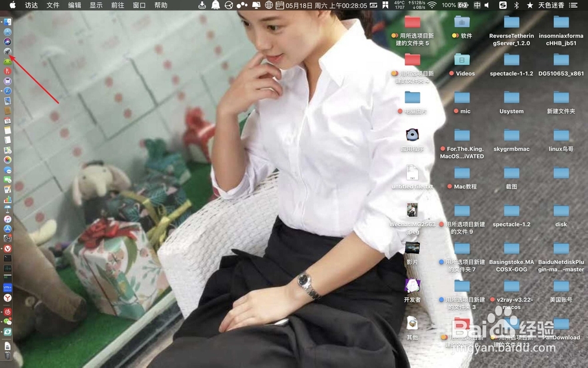Open globe icon in menu bar
This screenshot has width=588, height=368.
tap(269, 5)
